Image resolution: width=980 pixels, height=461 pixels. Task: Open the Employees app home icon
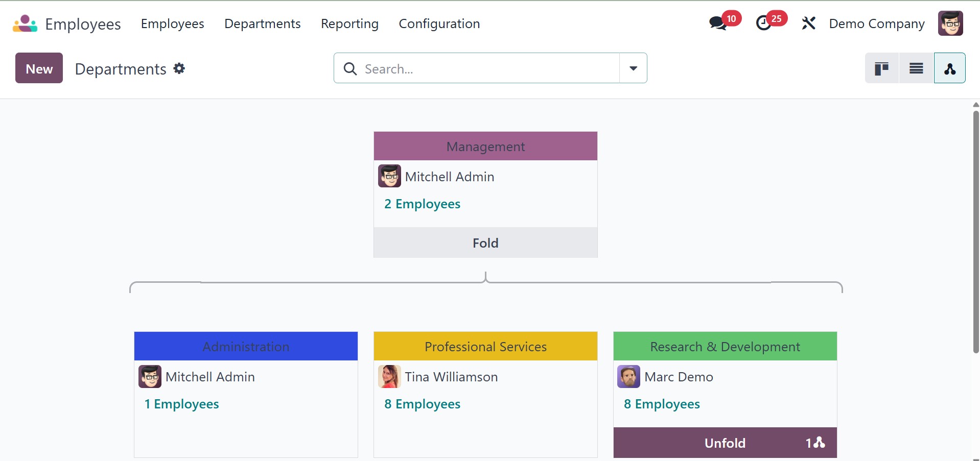25,23
